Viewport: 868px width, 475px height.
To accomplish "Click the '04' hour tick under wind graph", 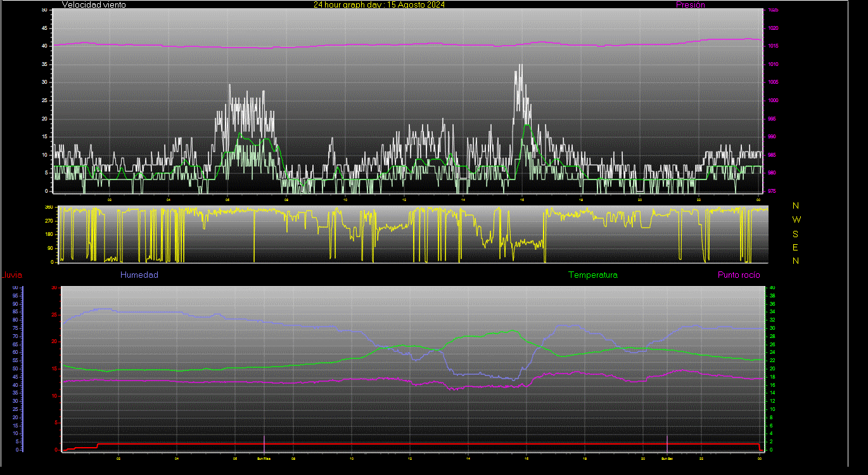I will [x=169, y=200].
